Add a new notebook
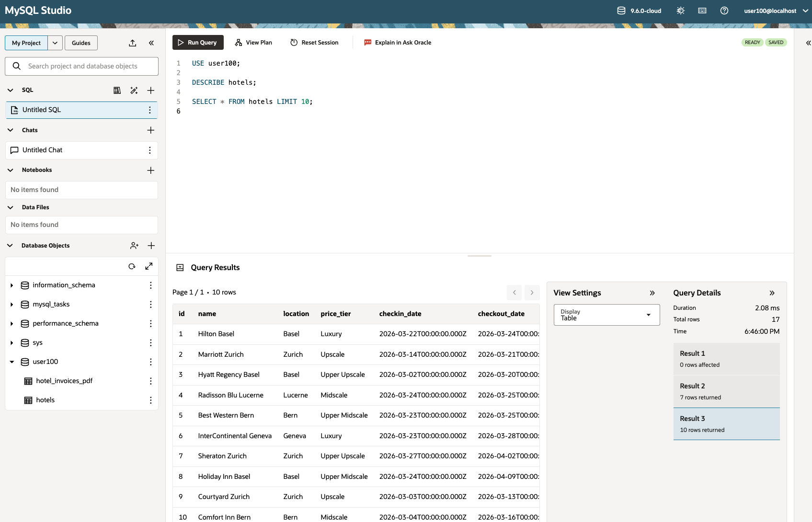812x522 pixels. [151, 170]
